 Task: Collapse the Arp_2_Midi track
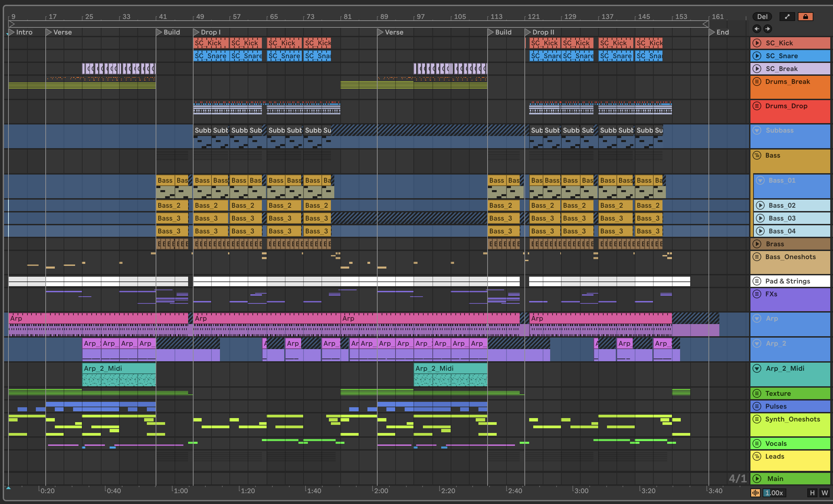pyautogui.click(x=757, y=368)
